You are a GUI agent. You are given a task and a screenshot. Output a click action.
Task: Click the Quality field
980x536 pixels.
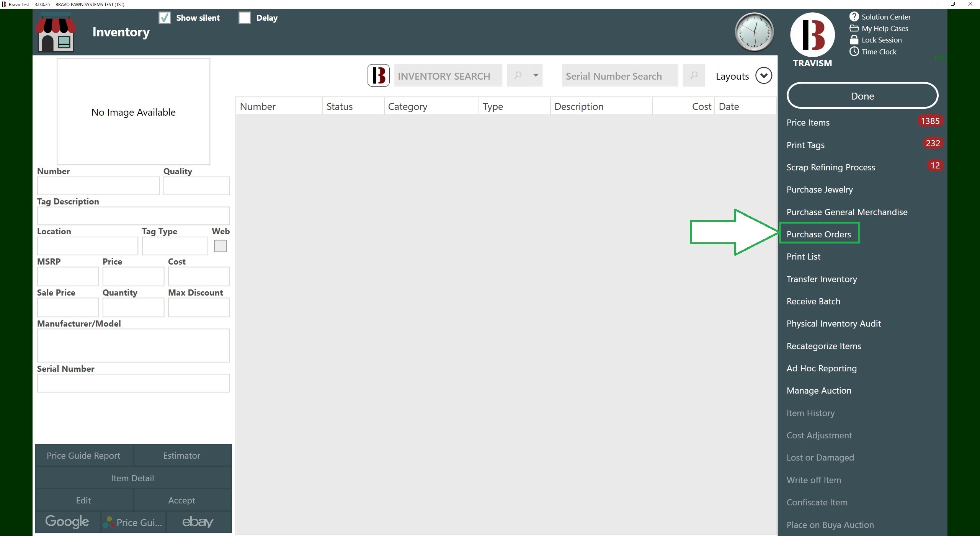[x=196, y=186]
